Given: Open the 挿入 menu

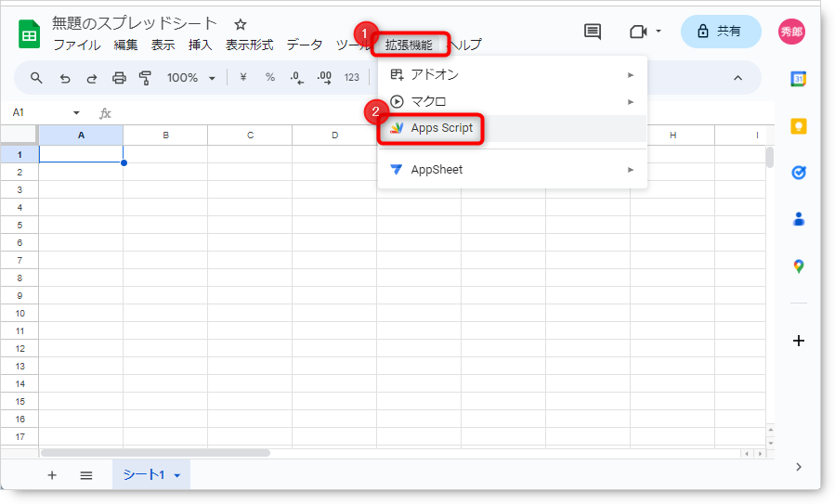Looking at the screenshot, I should (x=201, y=45).
